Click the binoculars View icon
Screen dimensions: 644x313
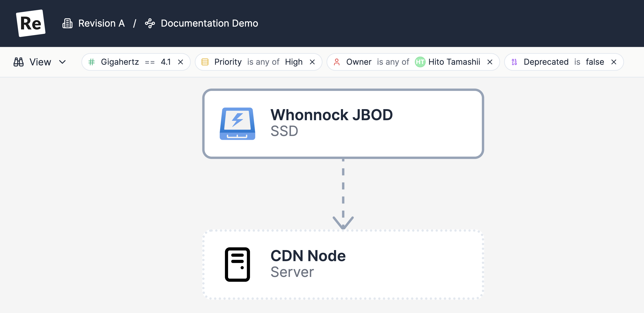(x=19, y=62)
